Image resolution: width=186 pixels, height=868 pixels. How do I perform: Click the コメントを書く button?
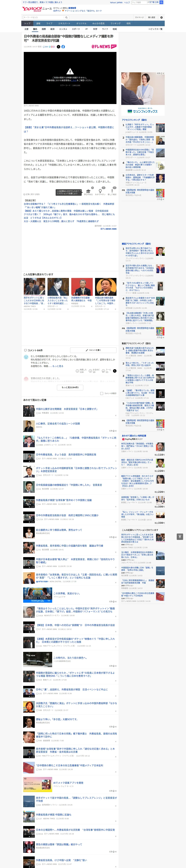click(93, 350)
